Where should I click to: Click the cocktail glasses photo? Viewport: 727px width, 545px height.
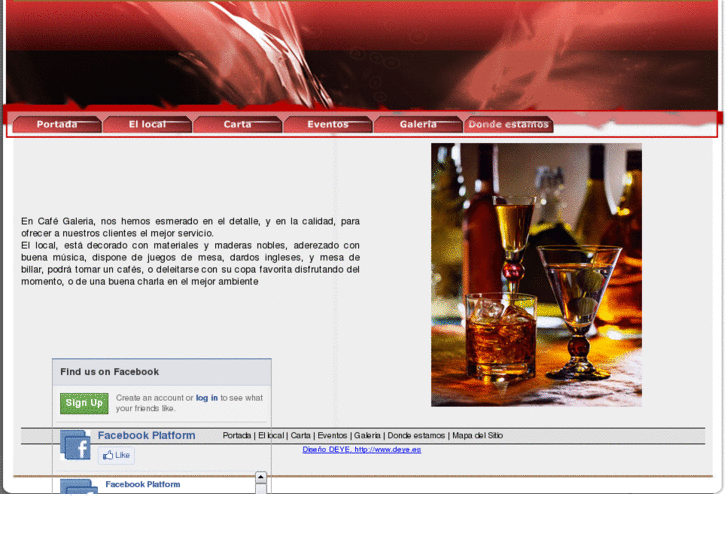pyautogui.click(x=536, y=275)
